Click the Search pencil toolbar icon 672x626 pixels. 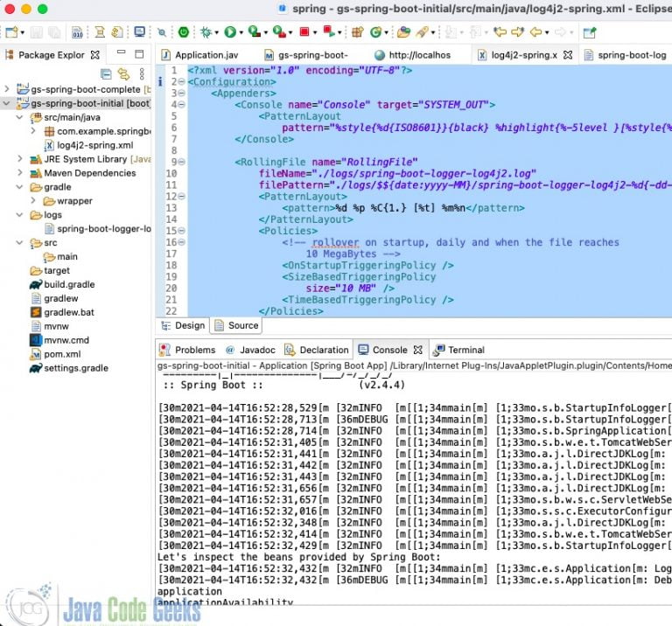(422, 32)
